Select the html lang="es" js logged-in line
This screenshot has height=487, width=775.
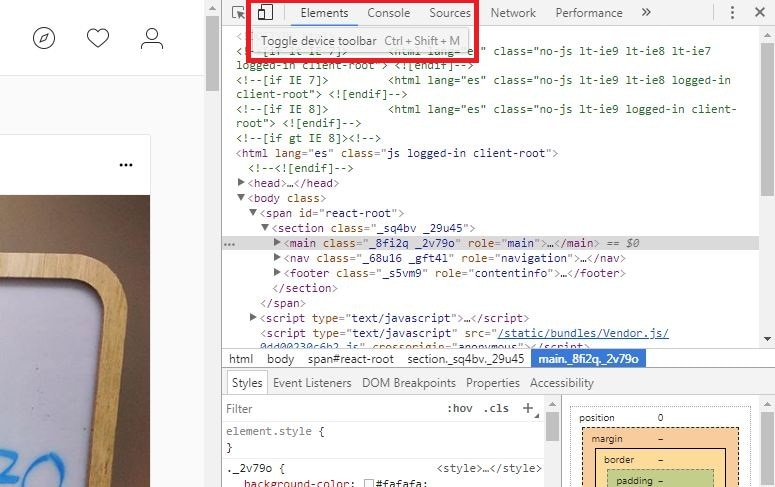pos(397,153)
